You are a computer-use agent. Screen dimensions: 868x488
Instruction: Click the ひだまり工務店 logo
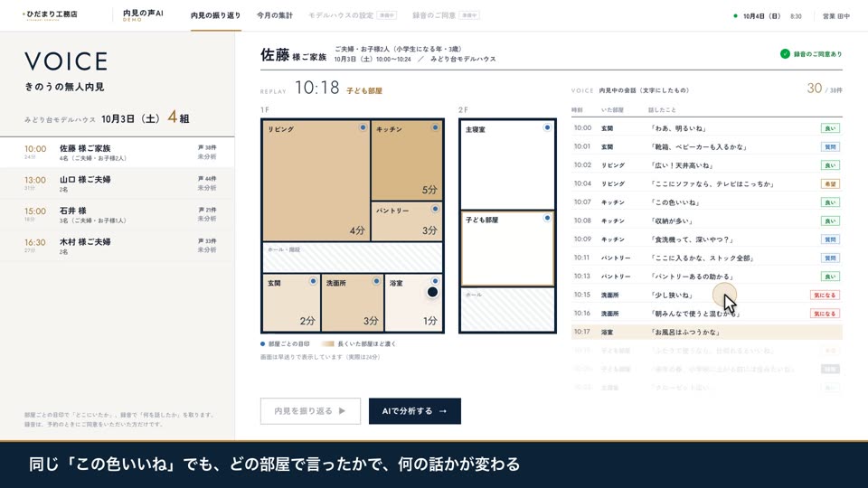tap(50, 14)
